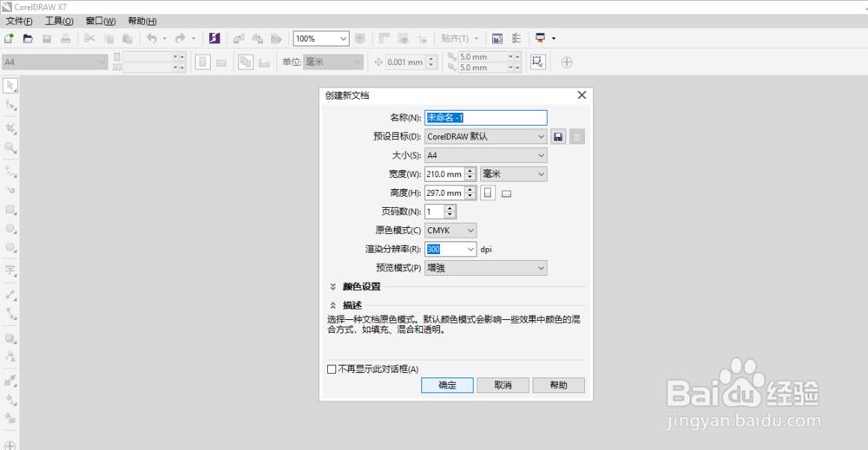Select the Zoom magnifier tool

[10, 147]
